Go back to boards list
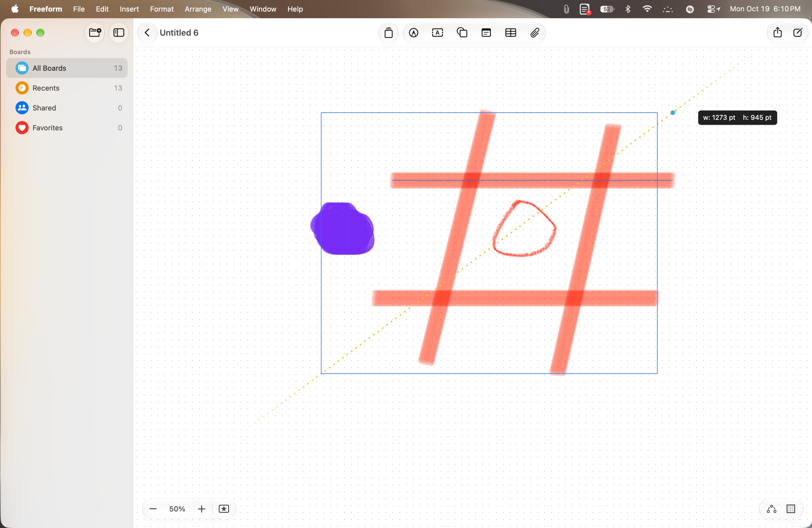The height and width of the screenshot is (528, 812). coord(147,33)
